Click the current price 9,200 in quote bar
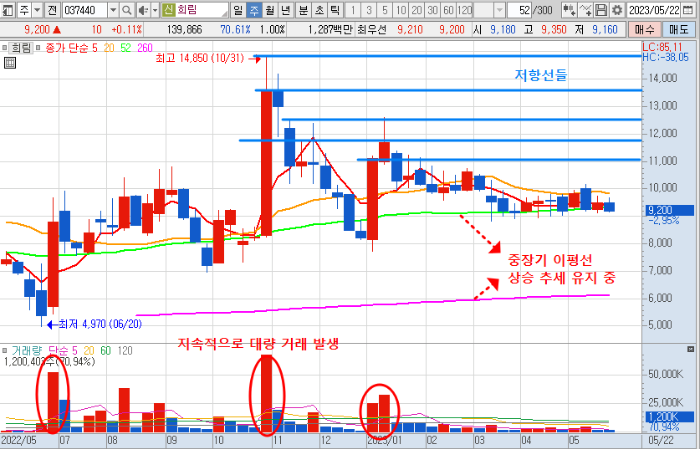 point(37,30)
